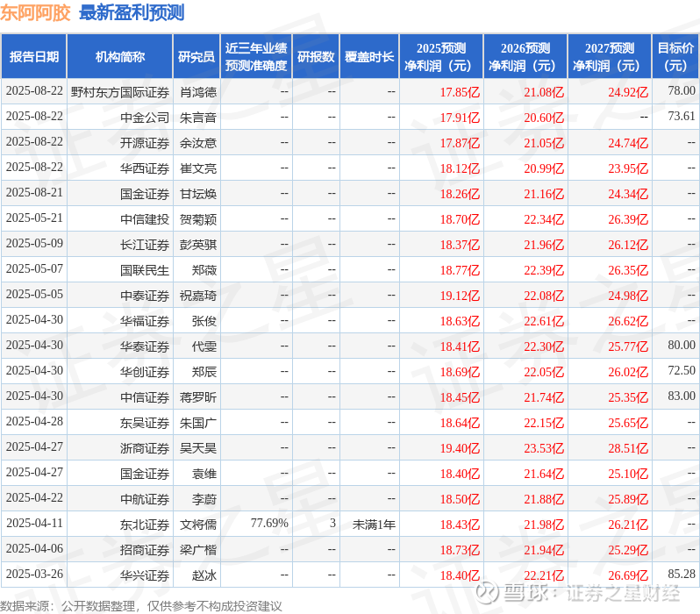Click 28.51亿 forecast of 浙商证券
This screenshot has height=614, width=700.
click(x=628, y=449)
